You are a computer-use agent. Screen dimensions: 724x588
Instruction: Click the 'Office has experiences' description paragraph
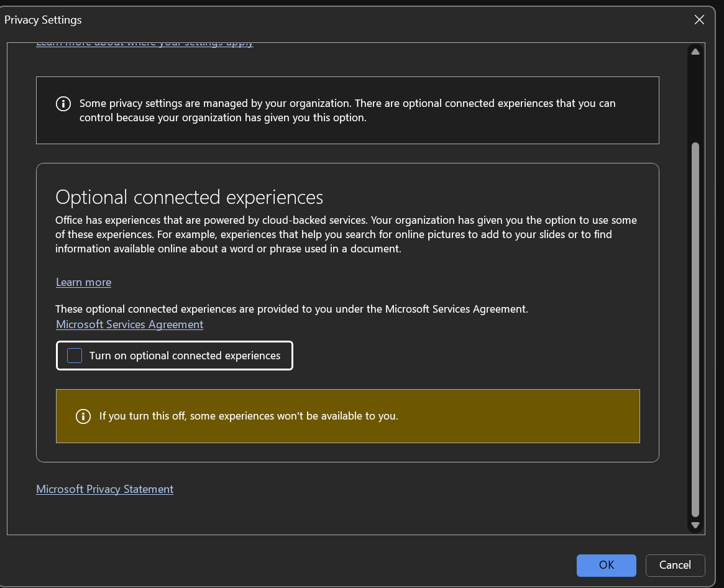(346, 234)
